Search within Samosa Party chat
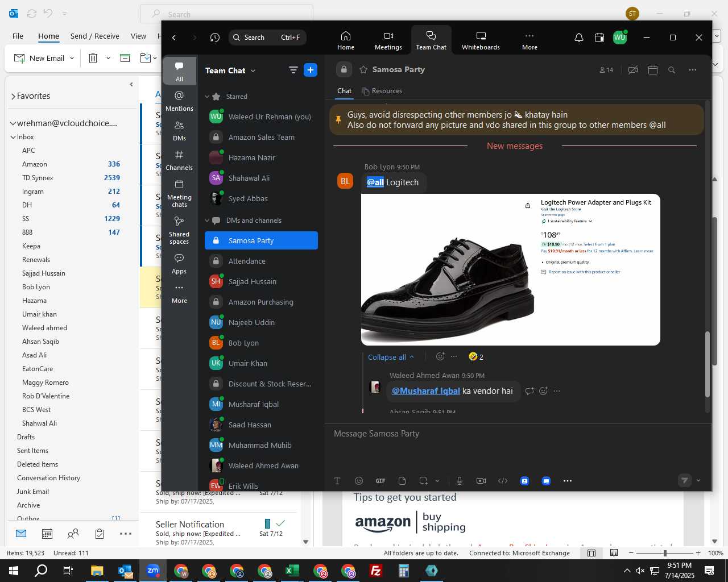Image resolution: width=728 pixels, height=582 pixels. [672, 70]
